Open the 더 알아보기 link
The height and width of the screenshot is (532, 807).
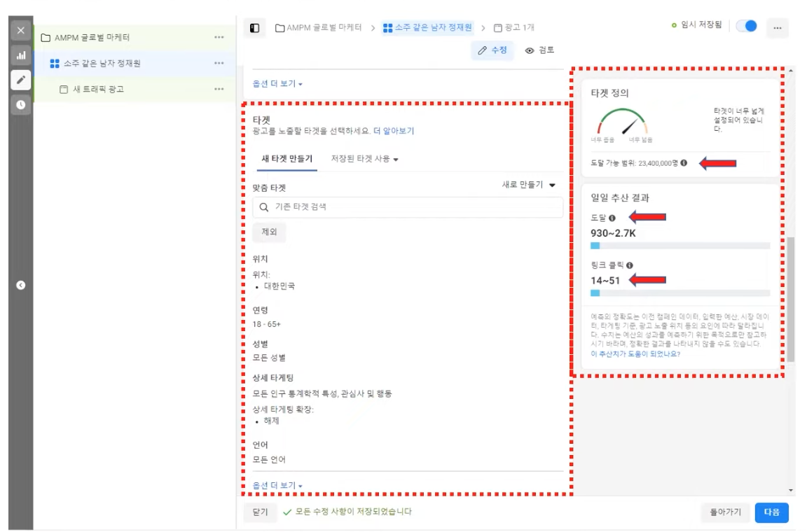pyautogui.click(x=393, y=131)
